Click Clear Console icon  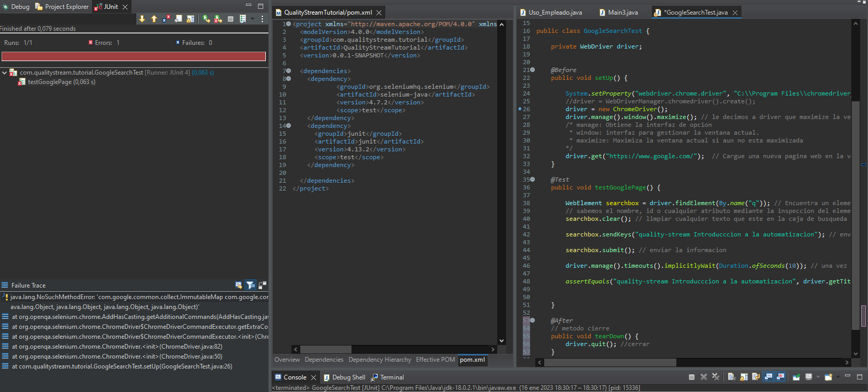pyautogui.click(x=732, y=377)
